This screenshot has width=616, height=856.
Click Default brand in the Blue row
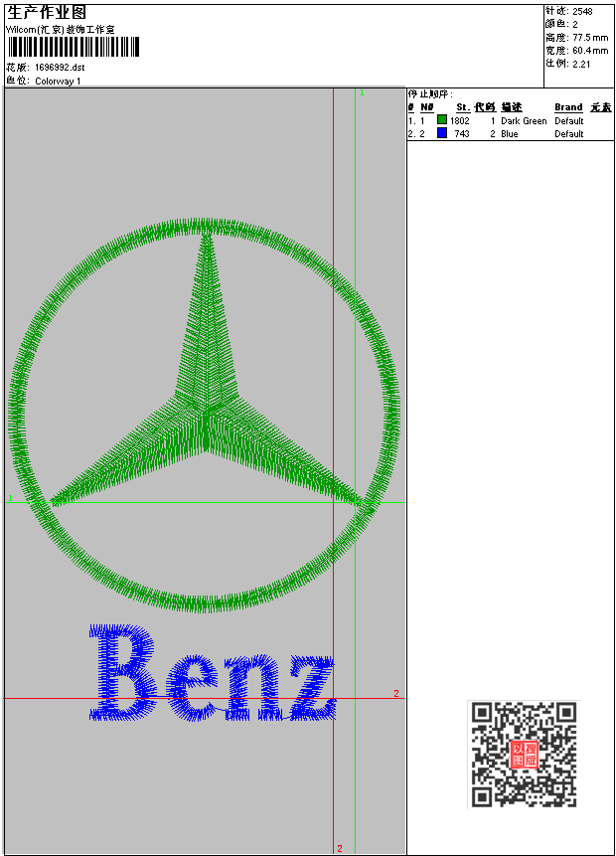pos(568,134)
